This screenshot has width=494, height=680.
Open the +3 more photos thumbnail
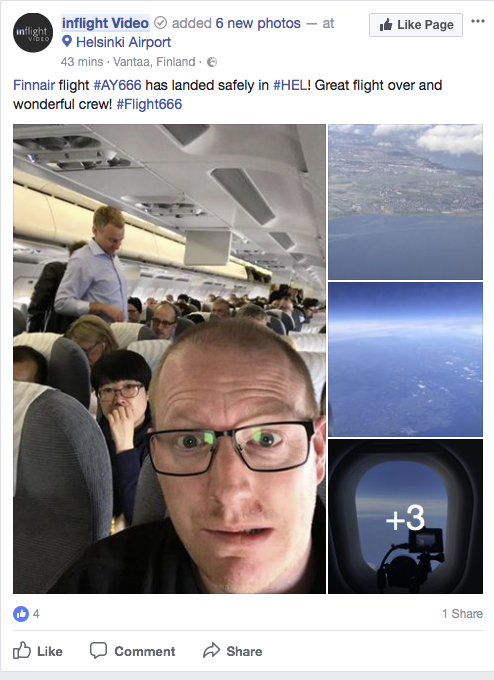405,516
